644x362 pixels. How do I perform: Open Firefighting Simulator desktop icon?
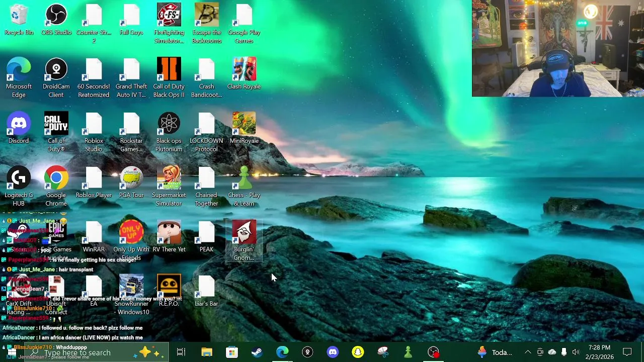(169, 24)
